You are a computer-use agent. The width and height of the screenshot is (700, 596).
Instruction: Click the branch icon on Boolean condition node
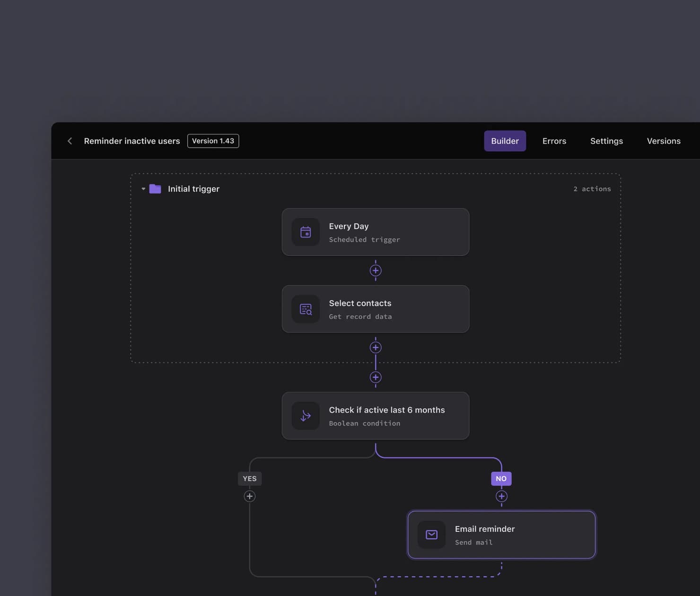coord(306,416)
